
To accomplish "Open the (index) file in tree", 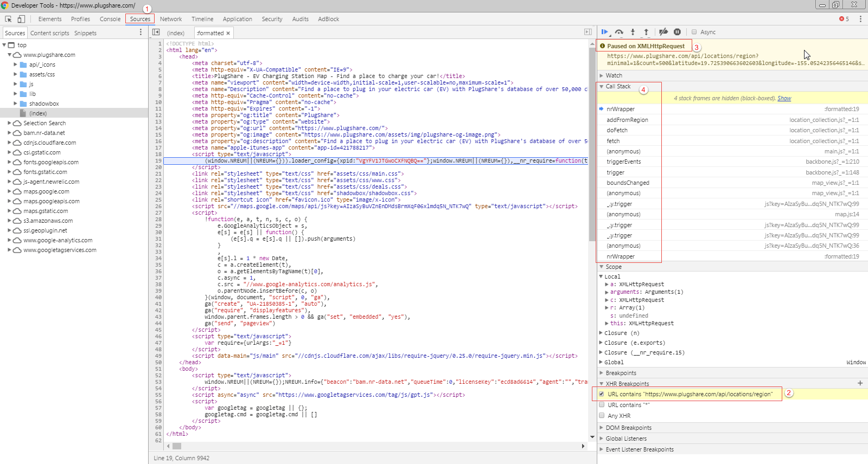I will pyautogui.click(x=38, y=113).
